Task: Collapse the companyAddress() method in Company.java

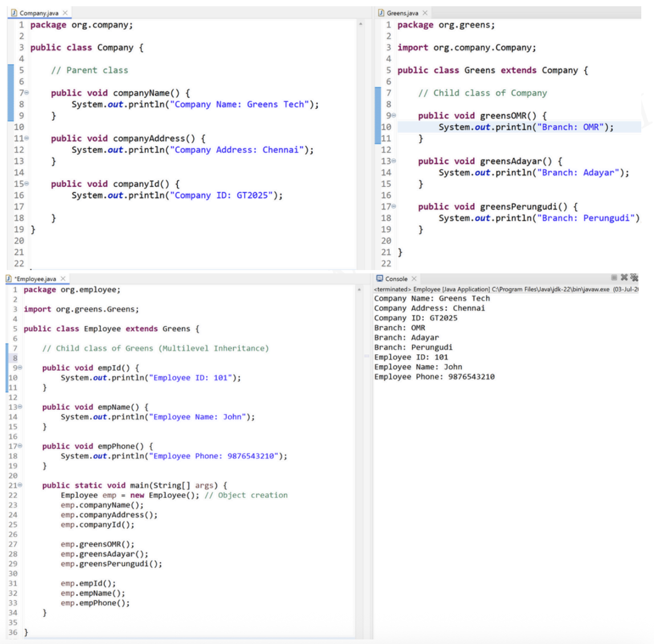Action: pos(26,138)
